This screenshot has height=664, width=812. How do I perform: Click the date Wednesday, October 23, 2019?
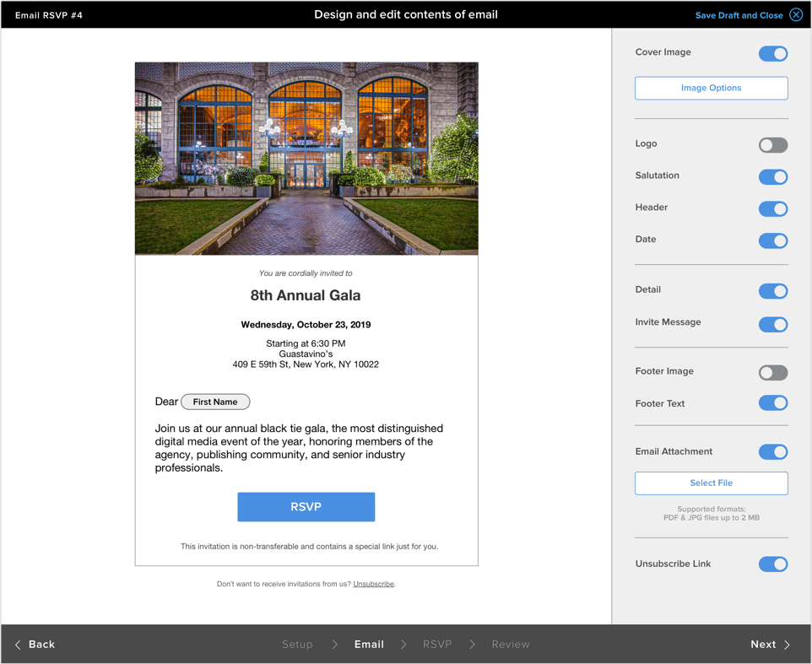(x=306, y=325)
